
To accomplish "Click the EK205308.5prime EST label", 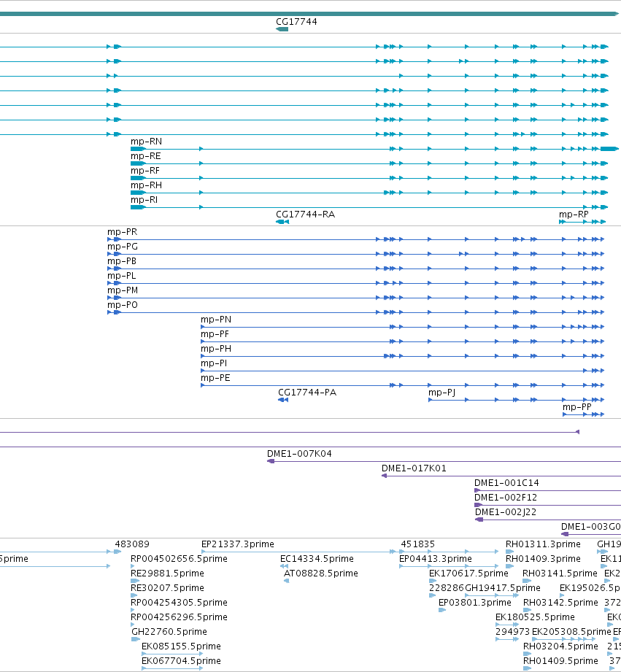I will [571, 631].
